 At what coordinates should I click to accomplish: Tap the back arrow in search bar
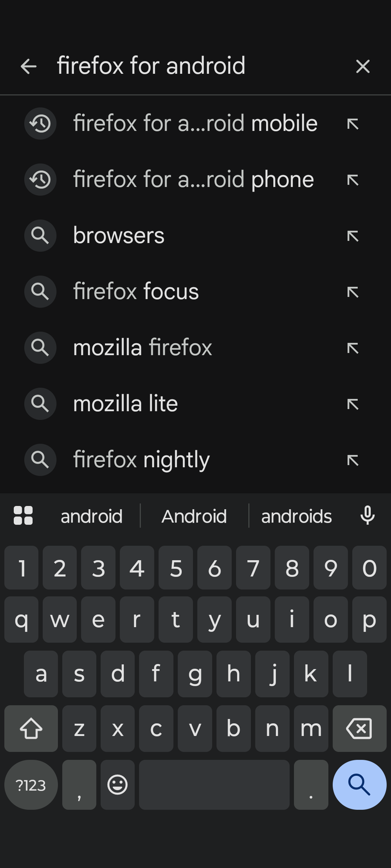[29, 66]
